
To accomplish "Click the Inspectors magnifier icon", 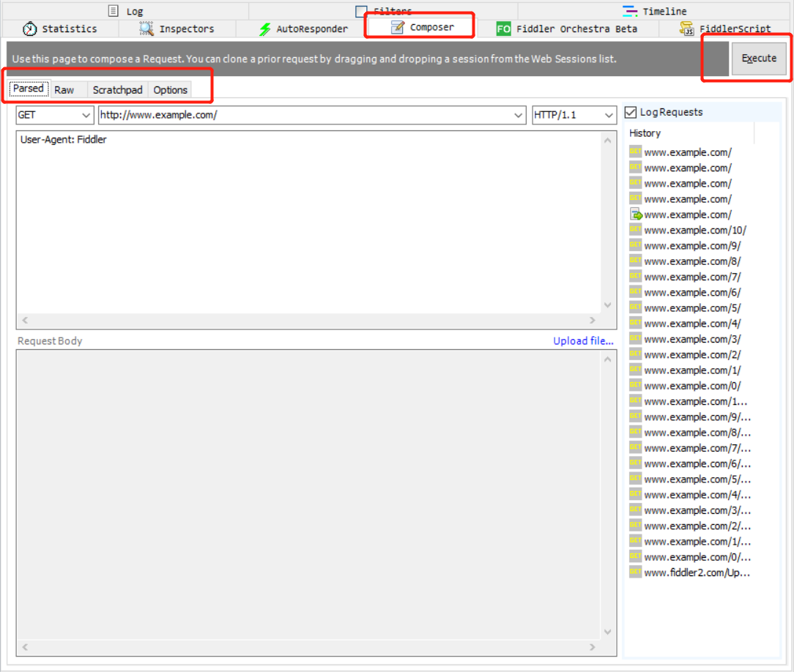I will pyautogui.click(x=146, y=29).
